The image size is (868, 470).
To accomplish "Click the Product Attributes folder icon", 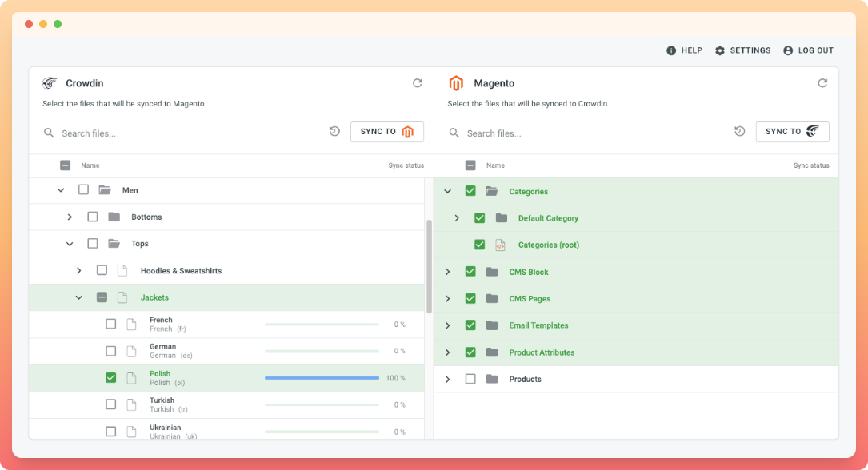I will pyautogui.click(x=491, y=352).
